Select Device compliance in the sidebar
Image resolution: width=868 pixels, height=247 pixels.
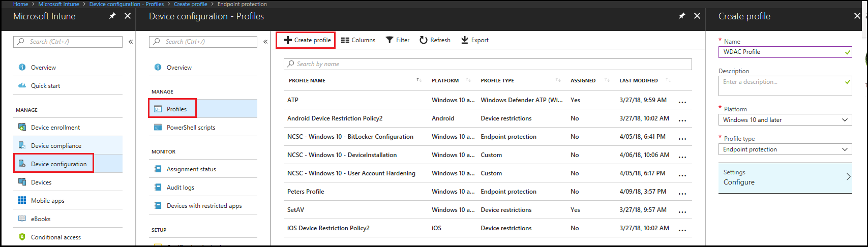[x=56, y=146]
